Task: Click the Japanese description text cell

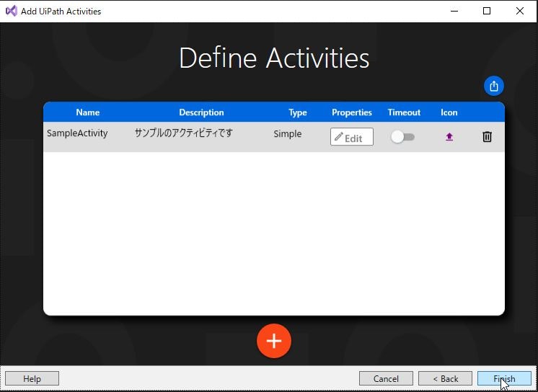Action: (x=184, y=133)
